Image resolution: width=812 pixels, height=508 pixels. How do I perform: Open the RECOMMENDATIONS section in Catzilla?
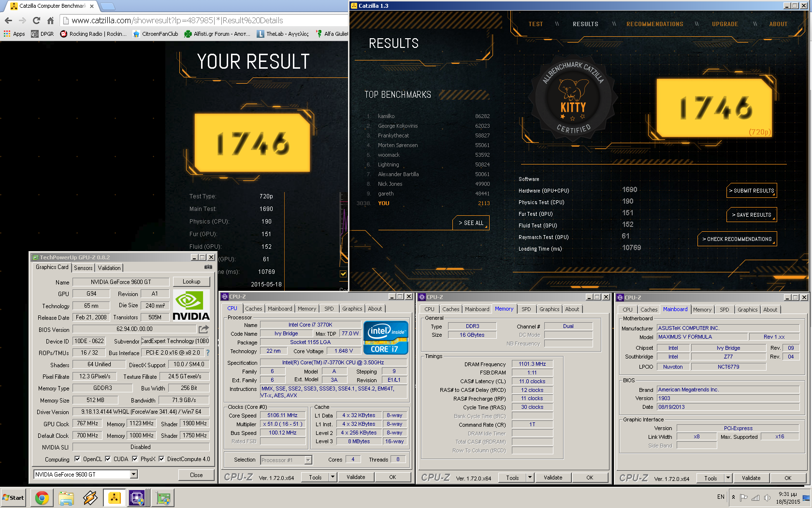[655, 24]
